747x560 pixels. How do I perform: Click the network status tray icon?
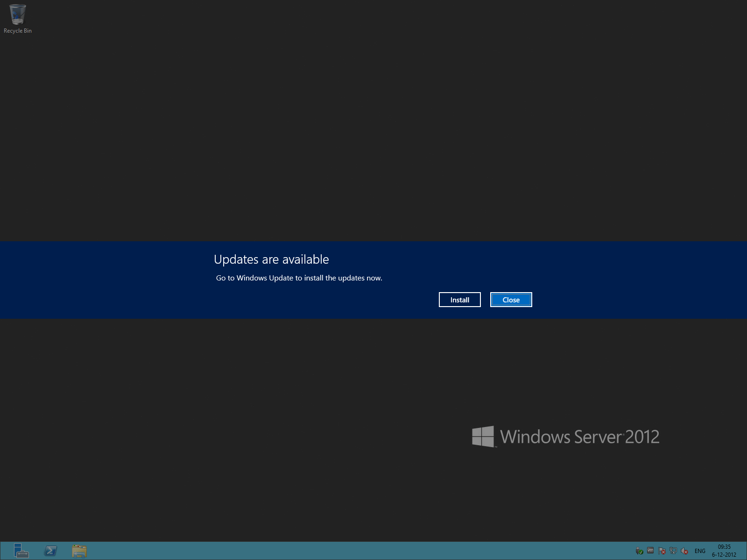click(673, 551)
